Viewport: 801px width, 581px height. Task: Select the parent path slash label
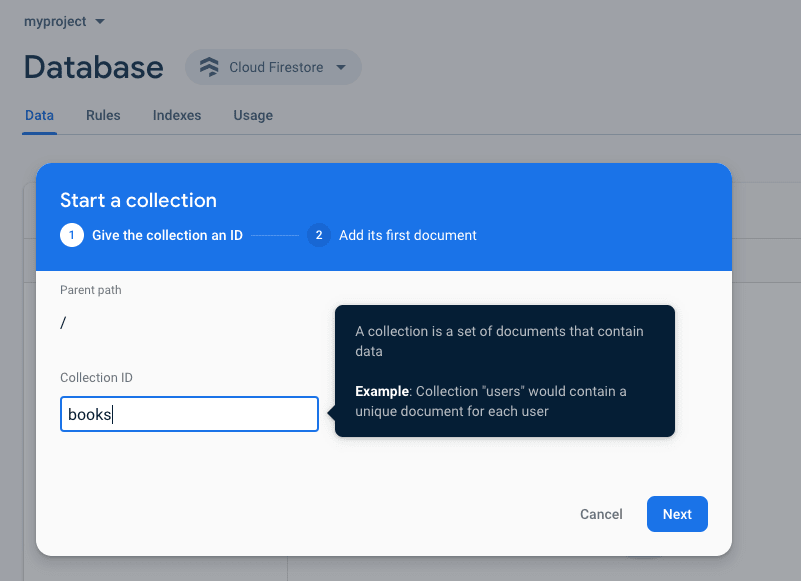point(64,322)
